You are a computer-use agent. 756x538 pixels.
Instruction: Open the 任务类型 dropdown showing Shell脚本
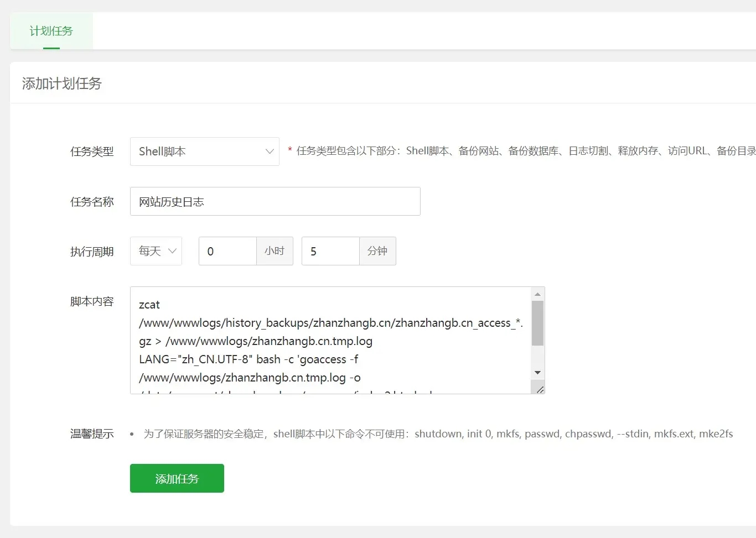coord(205,152)
